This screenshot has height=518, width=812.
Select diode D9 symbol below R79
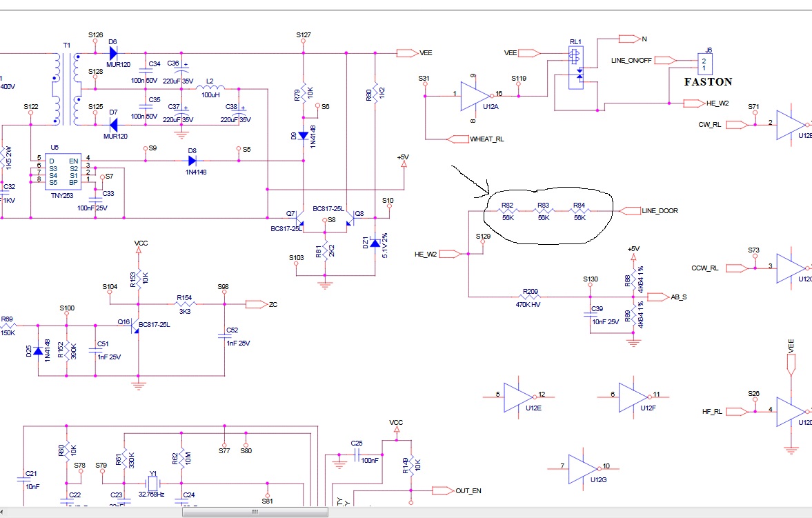pos(304,136)
